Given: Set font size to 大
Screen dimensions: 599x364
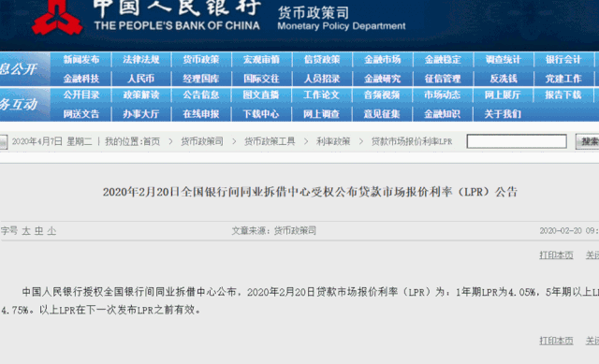Looking at the screenshot, I should coord(26,231).
